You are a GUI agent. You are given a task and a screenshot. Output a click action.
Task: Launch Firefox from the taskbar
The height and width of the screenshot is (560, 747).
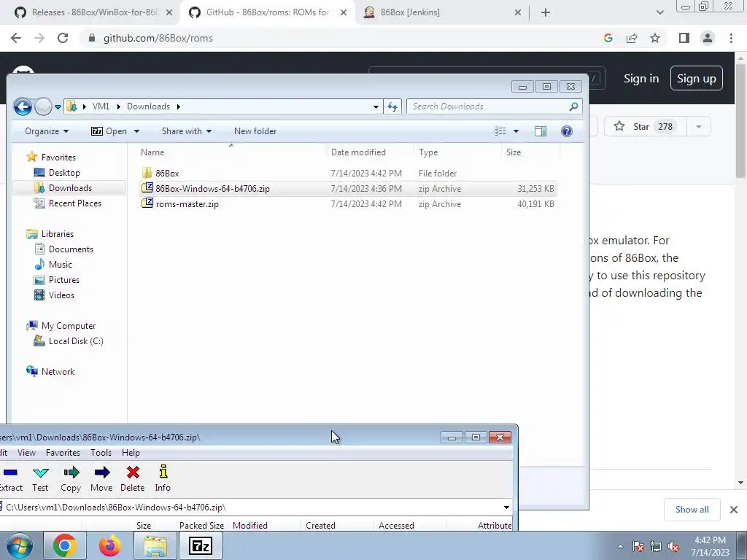[109, 545]
